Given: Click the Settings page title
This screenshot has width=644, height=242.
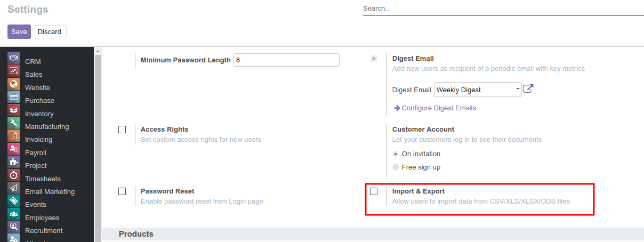Looking at the screenshot, I should pos(28,10).
